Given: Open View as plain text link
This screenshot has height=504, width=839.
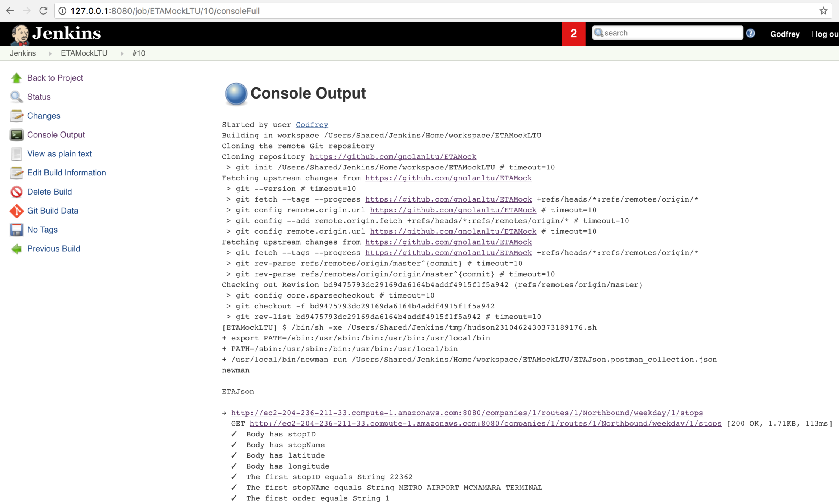Looking at the screenshot, I should (59, 154).
